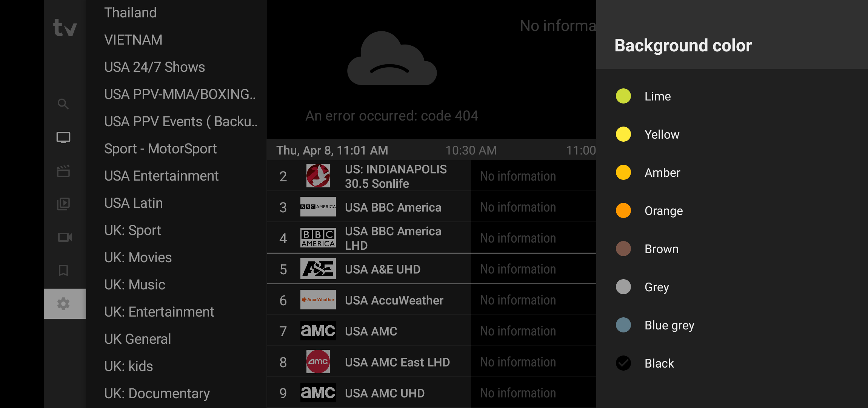The width and height of the screenshot is (868, 408).
Task: Select channel 3 USA BBC America
Action: (x=369, y=207)
